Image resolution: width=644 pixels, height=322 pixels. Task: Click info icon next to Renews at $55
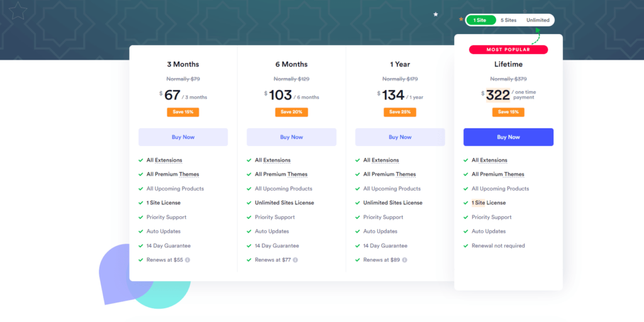coord(187,260)
